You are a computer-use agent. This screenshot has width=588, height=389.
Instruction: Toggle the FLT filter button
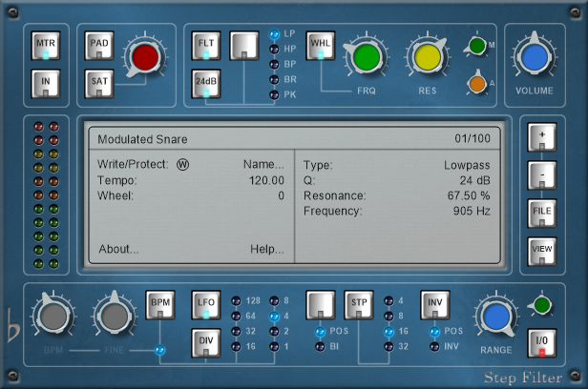coord(206,46)
